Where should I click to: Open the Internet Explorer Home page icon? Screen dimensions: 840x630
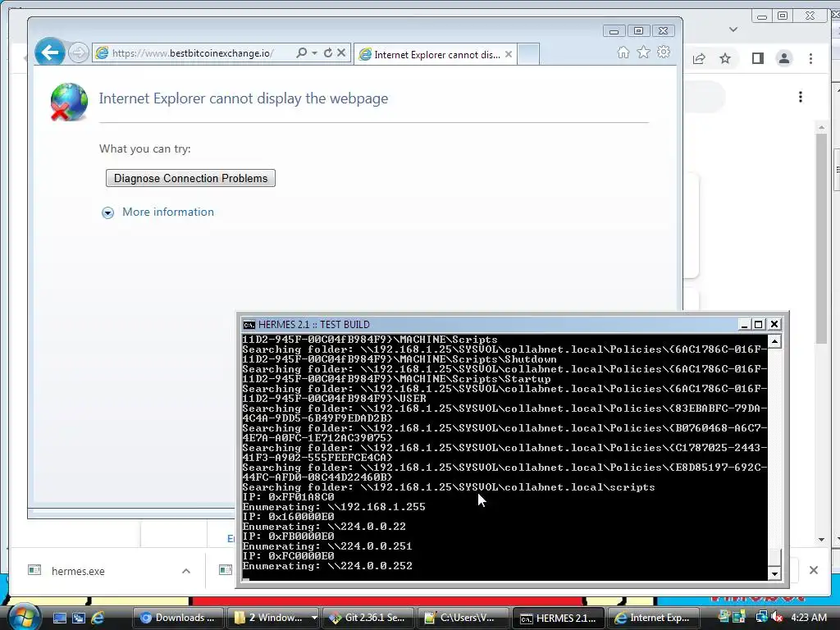(x=623, y=52)
